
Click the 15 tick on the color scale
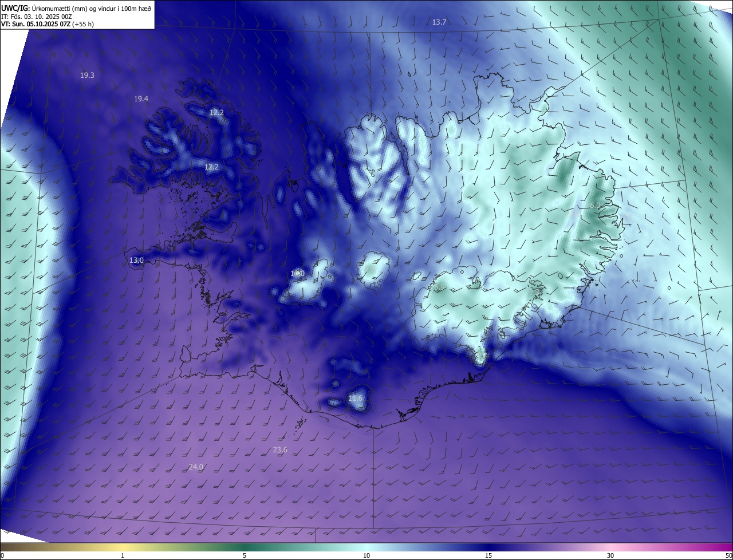click(488, 555)
